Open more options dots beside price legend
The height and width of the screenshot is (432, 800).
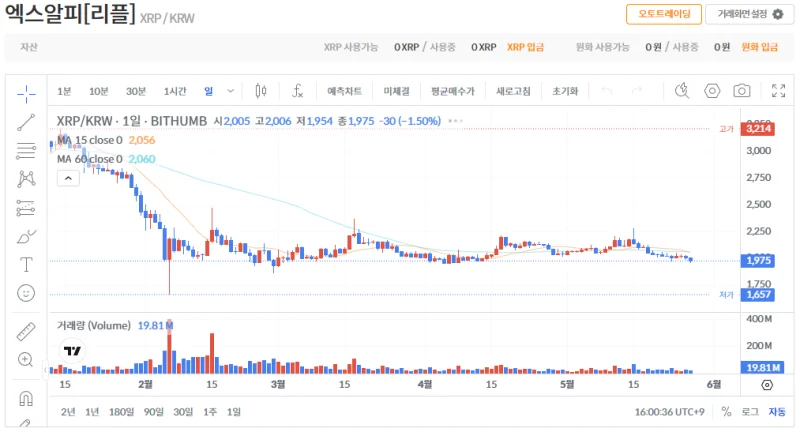tap(456, 121)
